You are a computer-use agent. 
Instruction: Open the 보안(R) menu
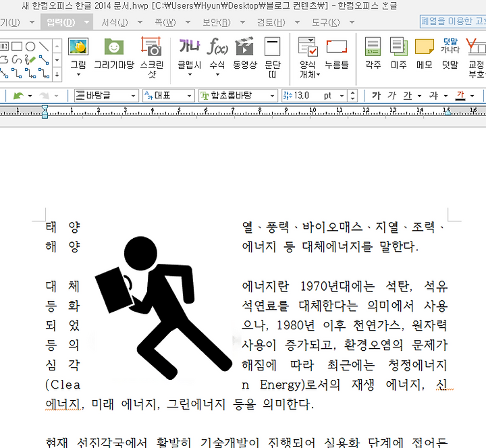click(217, 22)
